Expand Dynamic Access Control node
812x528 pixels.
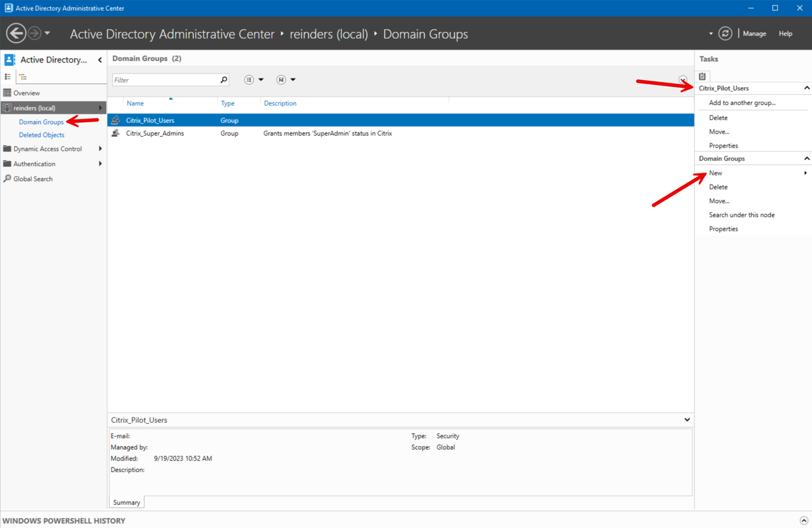tap(101, 149)
